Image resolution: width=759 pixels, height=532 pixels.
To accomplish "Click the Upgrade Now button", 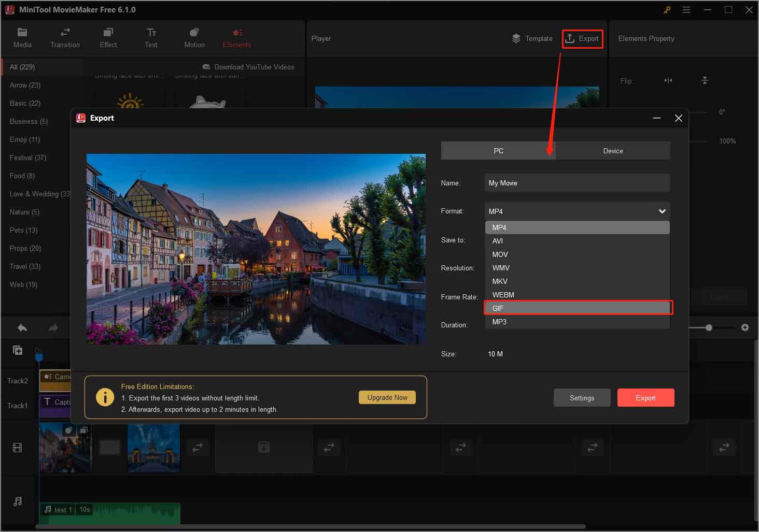I will [x=387, y=397].
